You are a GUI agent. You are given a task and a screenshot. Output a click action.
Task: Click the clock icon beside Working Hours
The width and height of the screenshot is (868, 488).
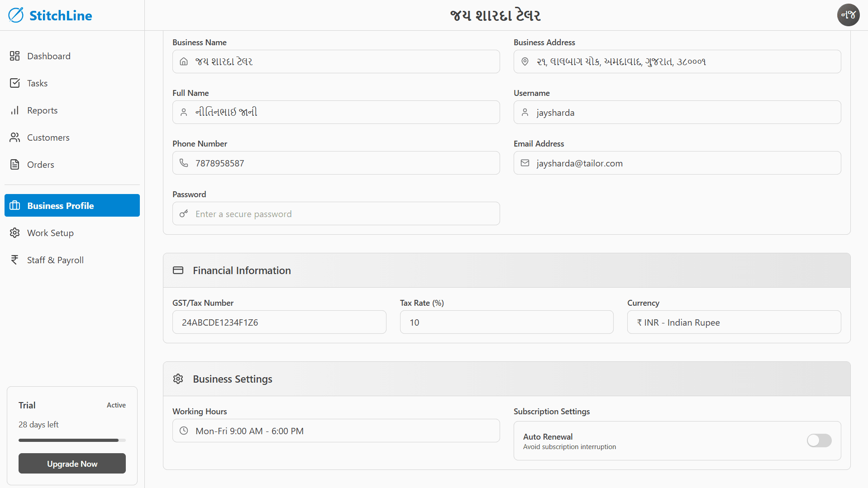184,431
